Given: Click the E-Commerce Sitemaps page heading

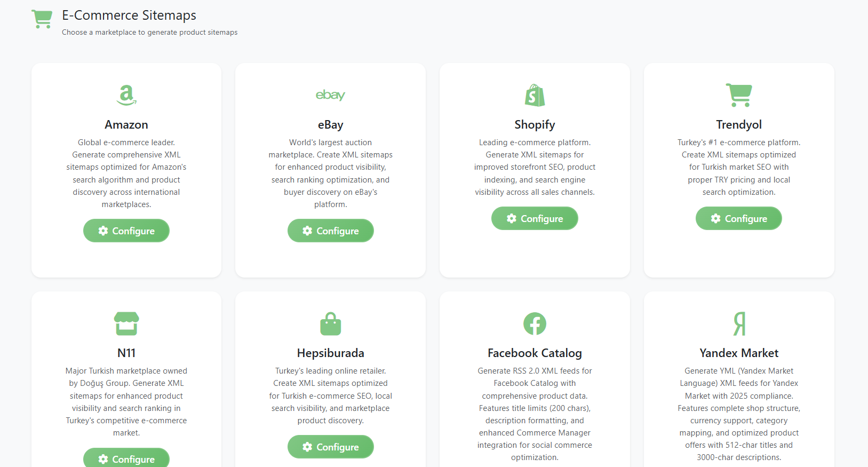Looking at the screenshot, I should click(x=129, y=15).
